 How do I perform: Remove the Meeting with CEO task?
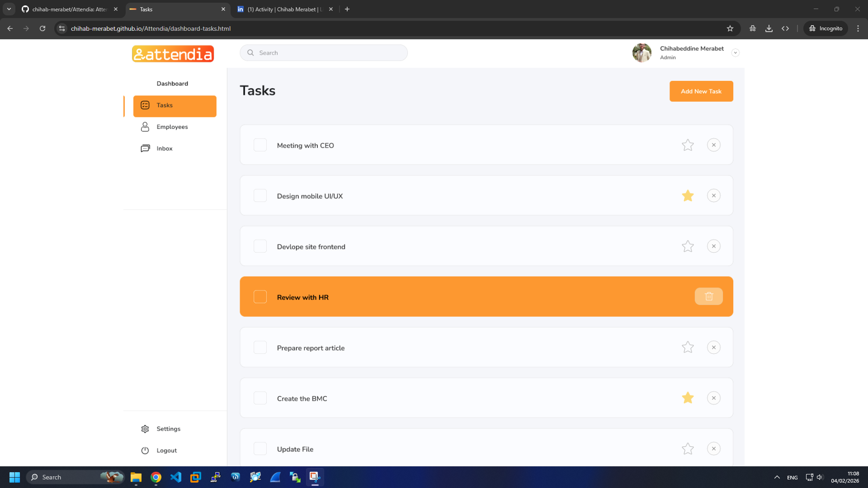(713, 145)
